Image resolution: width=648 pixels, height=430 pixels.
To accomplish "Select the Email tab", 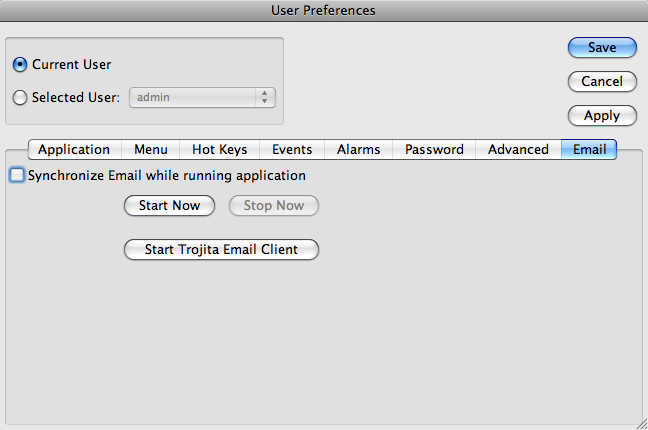I will [589, 149].
